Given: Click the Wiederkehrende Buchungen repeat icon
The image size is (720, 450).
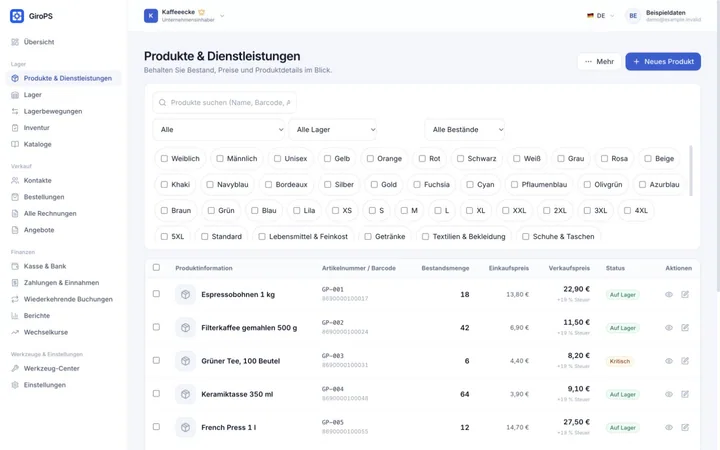Looking at the screenshot, I should [15, 299].
